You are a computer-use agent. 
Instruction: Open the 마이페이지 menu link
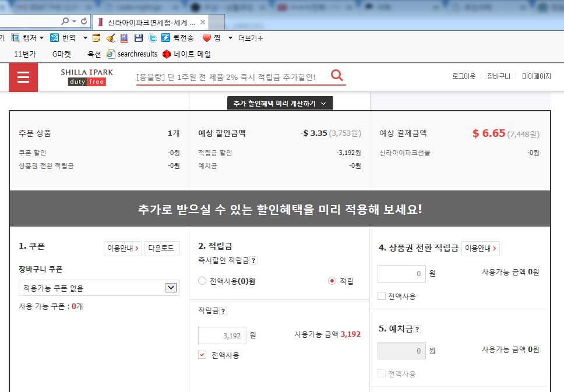pos(536,76)
